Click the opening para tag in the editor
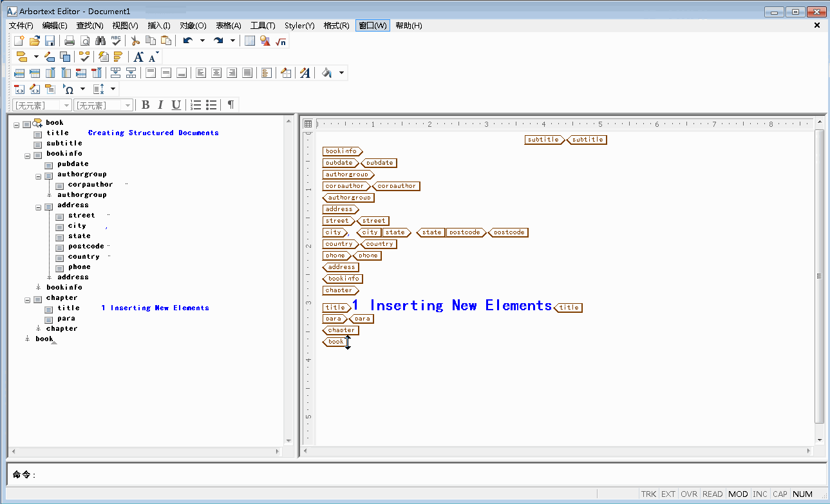Screen dimensions: 830x504 coord(335,319)
